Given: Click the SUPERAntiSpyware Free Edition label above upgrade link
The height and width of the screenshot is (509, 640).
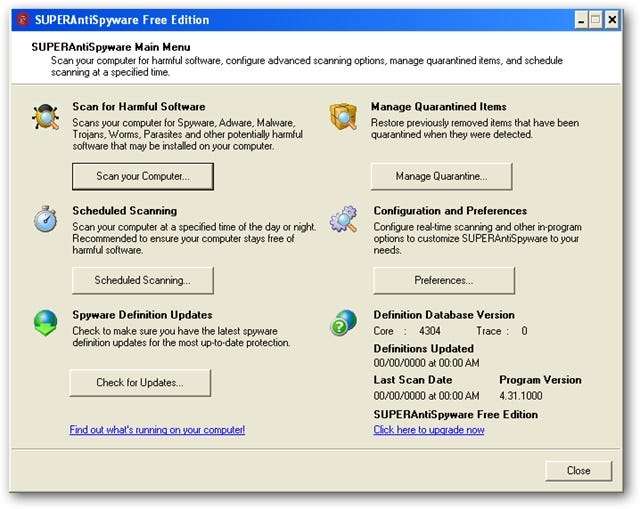Looking at the screenshot, I should coord(456,414).
